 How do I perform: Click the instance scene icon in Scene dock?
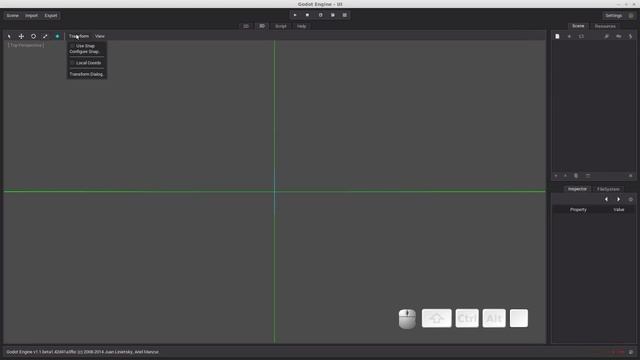(x=569, y=36)
